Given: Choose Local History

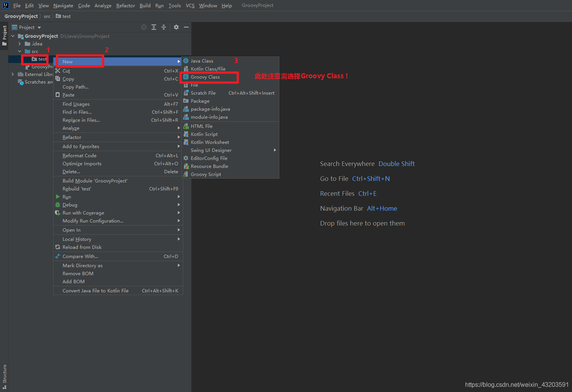Looking at the screenshot, I should pos(118,239).
